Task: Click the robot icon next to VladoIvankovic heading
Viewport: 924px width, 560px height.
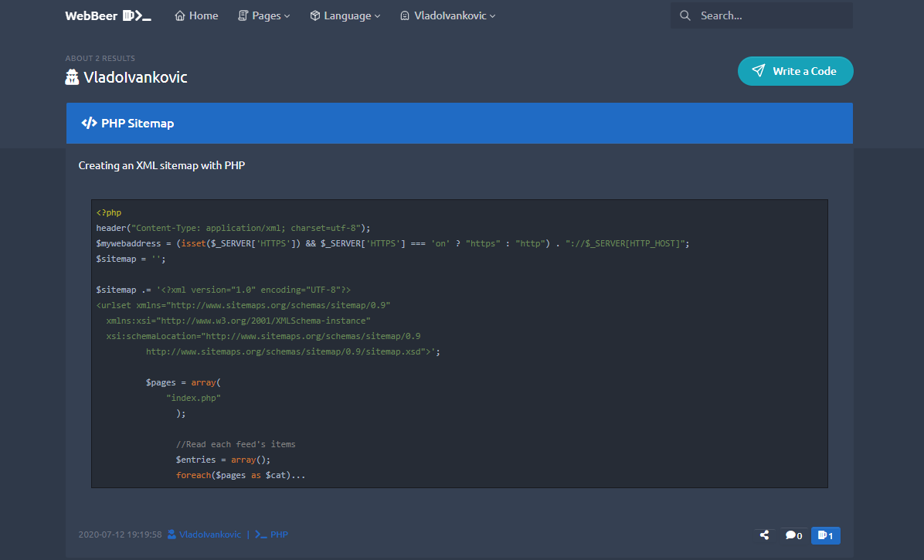Action: [72, 76]
